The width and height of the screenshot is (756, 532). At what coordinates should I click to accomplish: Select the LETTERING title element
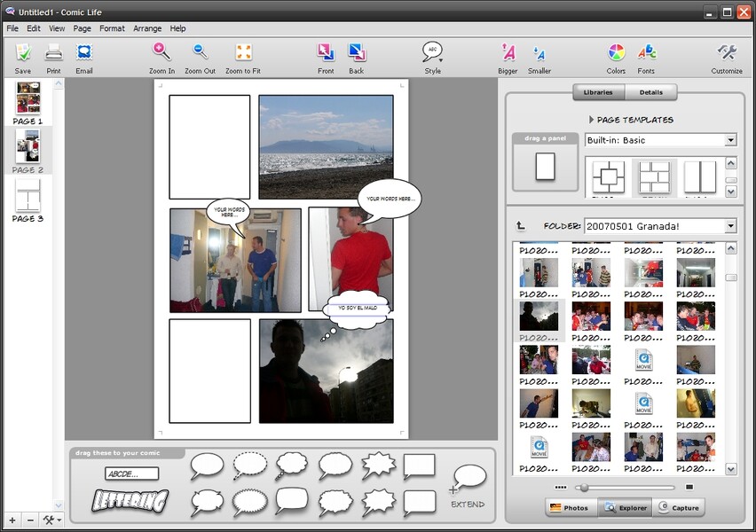point(130,500)
